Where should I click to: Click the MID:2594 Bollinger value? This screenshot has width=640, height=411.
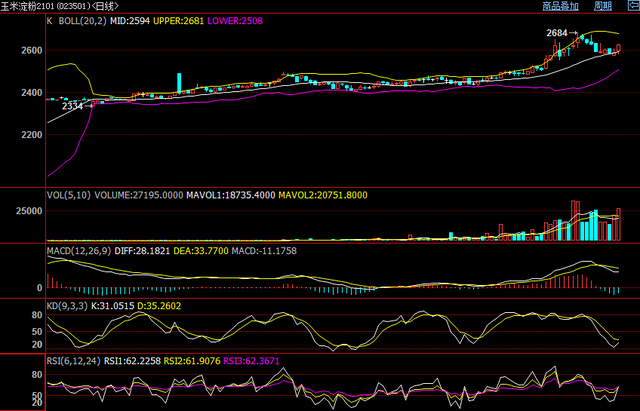pos(130,20)
